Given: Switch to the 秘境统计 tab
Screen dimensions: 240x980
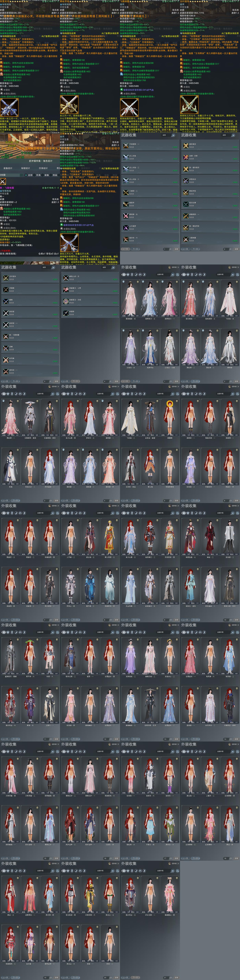Looking at the screenshot, I should pos(26,168).
